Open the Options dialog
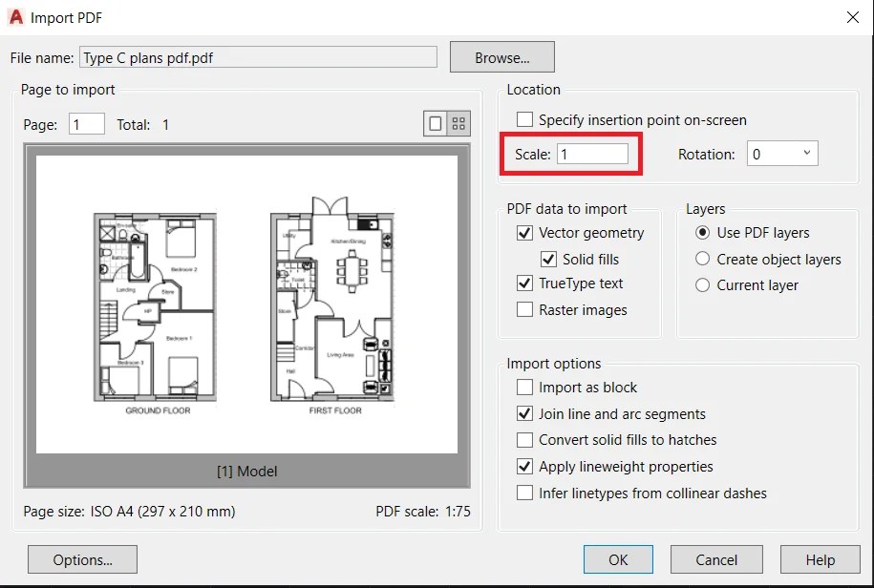This screenshot has width=874, height=588. point(81,558)
